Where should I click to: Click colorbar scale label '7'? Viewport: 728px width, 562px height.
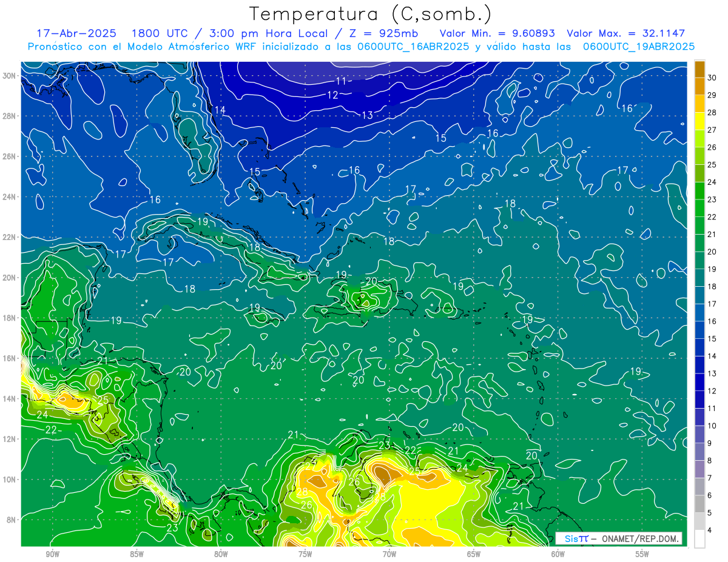coord(710,478)
